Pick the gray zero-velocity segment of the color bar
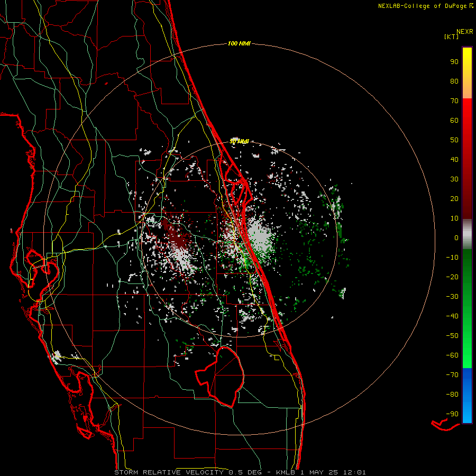Screen dimensions: 476x476 tap(467, 234)
